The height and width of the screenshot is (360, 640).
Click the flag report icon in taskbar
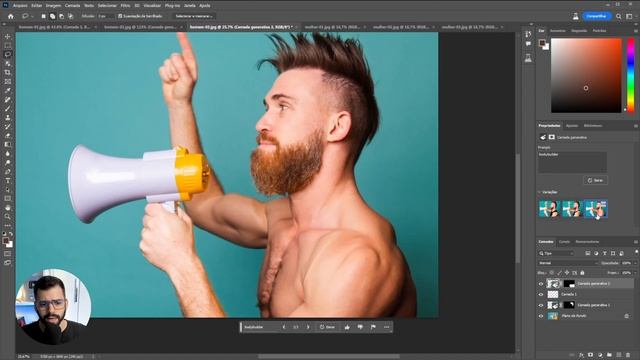coord(373,327)
